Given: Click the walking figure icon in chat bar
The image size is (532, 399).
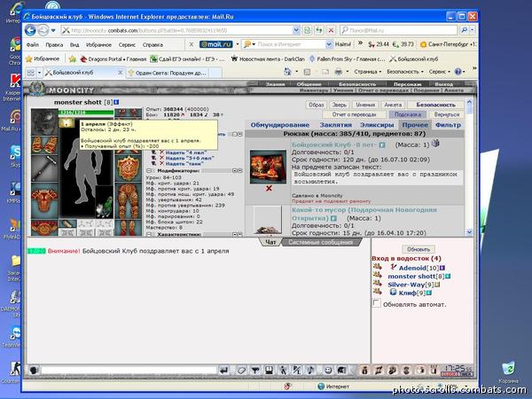Looking at the screenshot, I should tap(283, 370).
